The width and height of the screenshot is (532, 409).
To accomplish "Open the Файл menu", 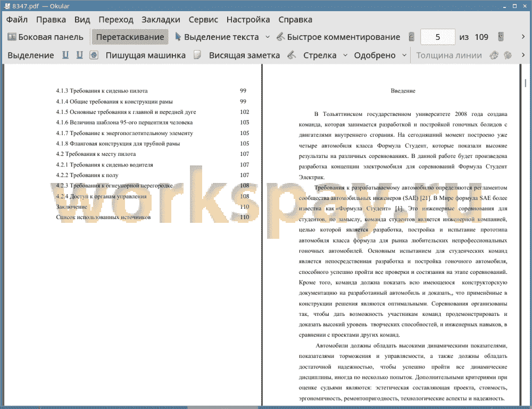I will 17,20.
